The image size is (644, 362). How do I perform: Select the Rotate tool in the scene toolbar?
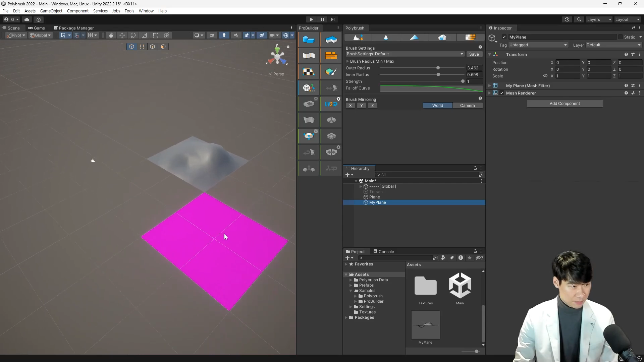tap(133, 35)
